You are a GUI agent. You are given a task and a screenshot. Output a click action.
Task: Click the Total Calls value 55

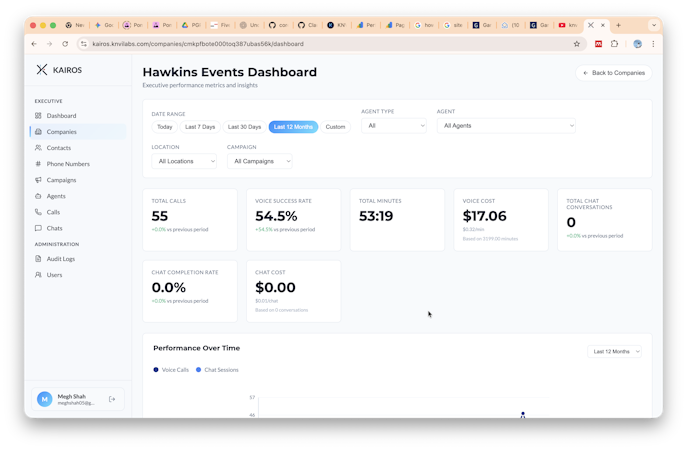(160, 216)
